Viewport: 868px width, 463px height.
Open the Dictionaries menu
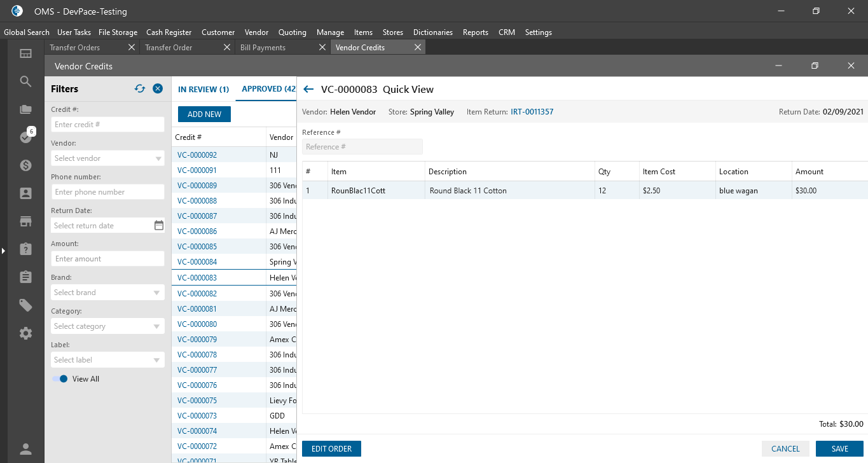[x=432, y=32]
